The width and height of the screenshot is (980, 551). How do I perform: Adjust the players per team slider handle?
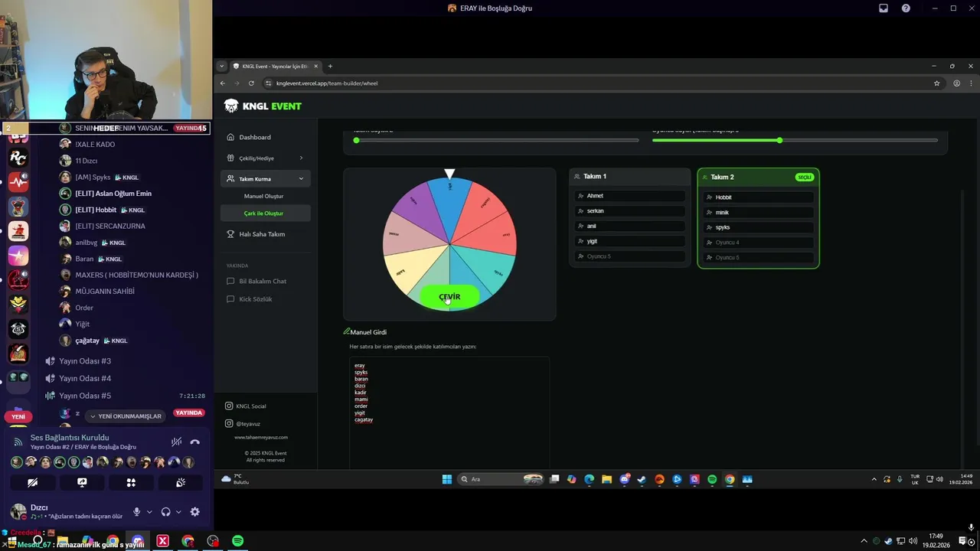click(779, 140)
